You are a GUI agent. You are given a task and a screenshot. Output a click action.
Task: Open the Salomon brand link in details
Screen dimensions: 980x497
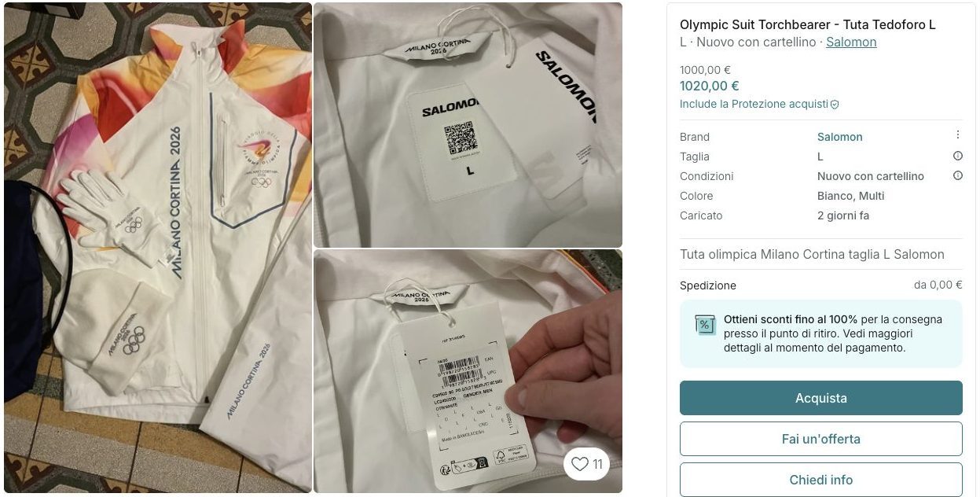(x=839, y=137)
